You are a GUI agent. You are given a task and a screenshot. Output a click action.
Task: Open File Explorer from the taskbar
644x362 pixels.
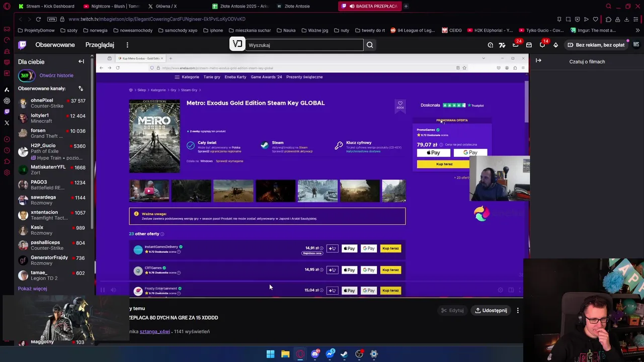285,354
